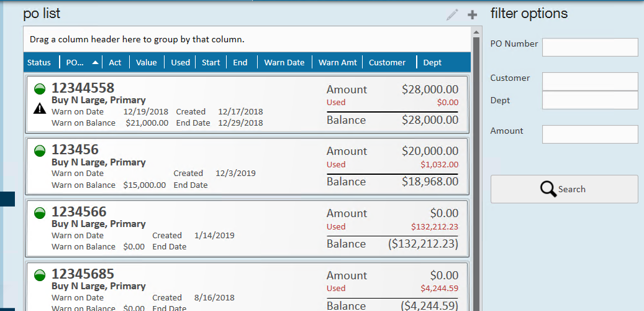The width and height of the screenshot is (644, 311).
Task: Click the $15,000.00 Warn on Balance value
Action: pyautogui.click(x=145, y=185)
